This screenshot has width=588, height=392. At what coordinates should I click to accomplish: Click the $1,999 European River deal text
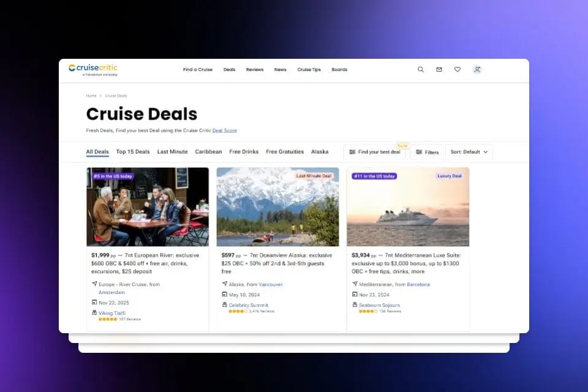pyautogui.click(x=146, y=263)
